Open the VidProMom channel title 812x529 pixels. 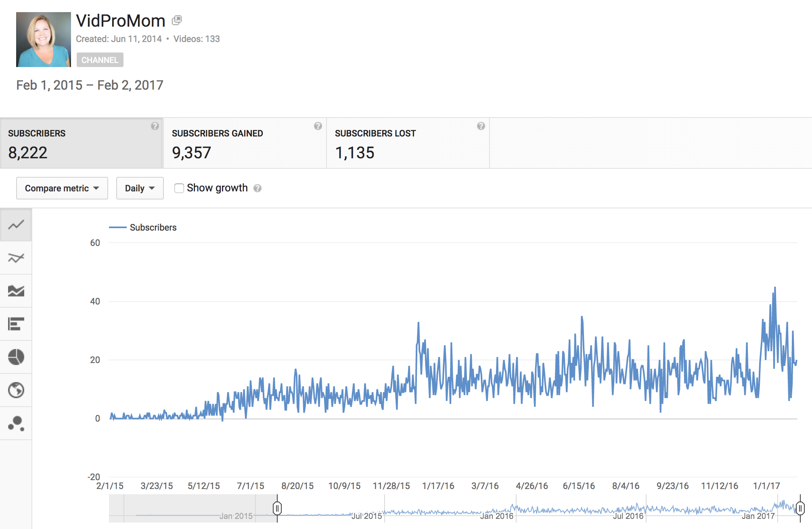[121, 21]
